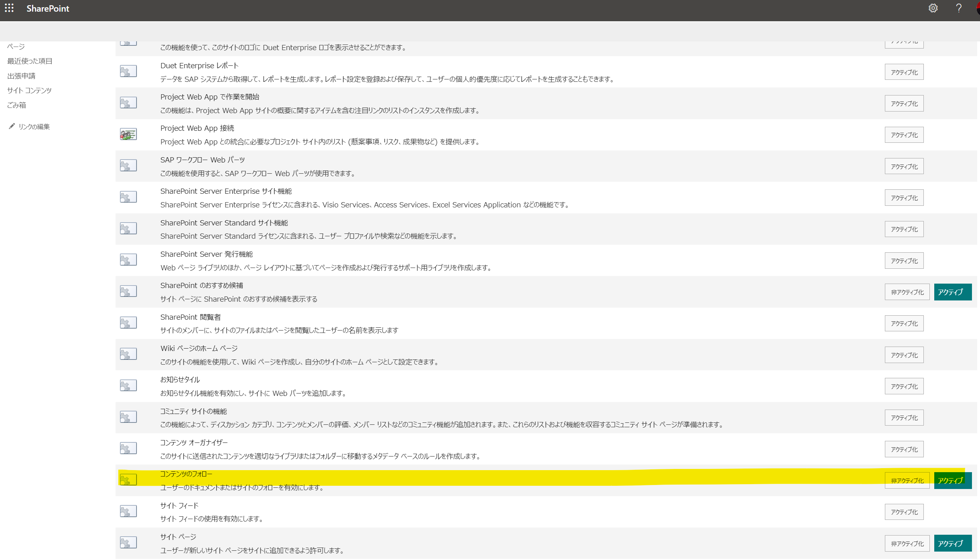The image size is (980, 560).
Task: Activate the コミュニティ サイトの機能 feature
Action: click(904, 418)
